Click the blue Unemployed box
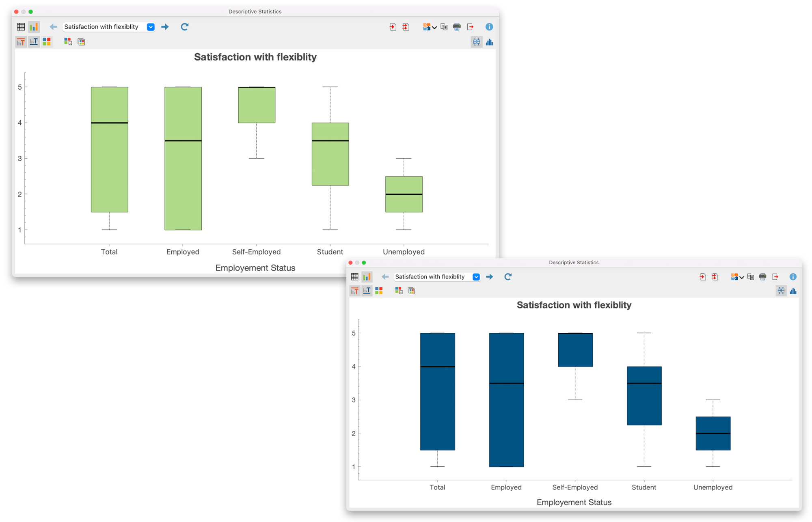 pyautogui.click(x=713, y=434)
